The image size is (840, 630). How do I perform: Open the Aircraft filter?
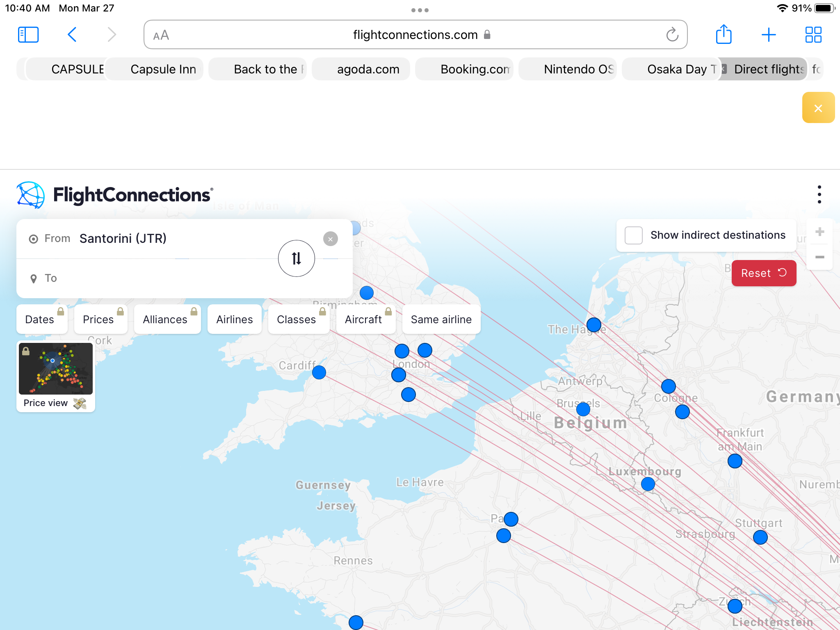coord(366,319)
